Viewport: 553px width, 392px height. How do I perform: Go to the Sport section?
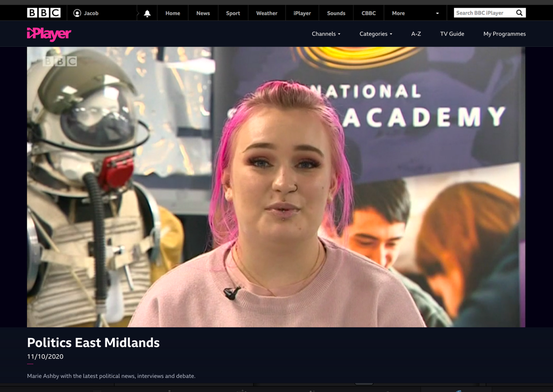click(233, 13)
